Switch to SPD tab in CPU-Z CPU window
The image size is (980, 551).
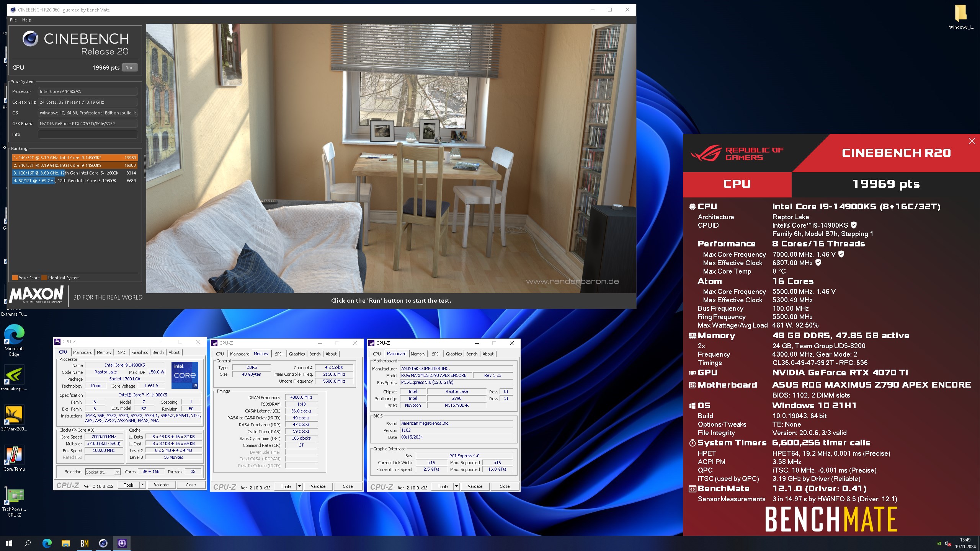click(x=121, y=352)
